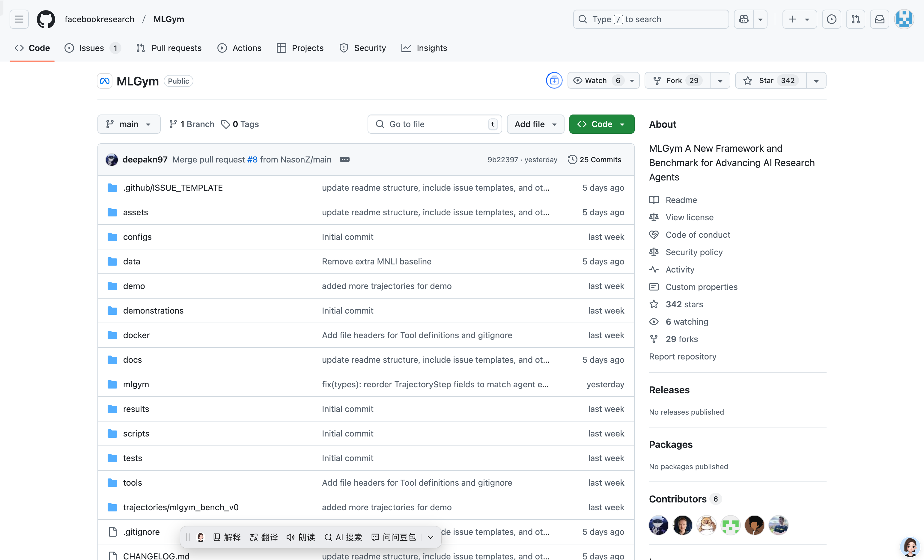Click the Watch button
This screenshot has height=560, width=924.
point(604,81)
